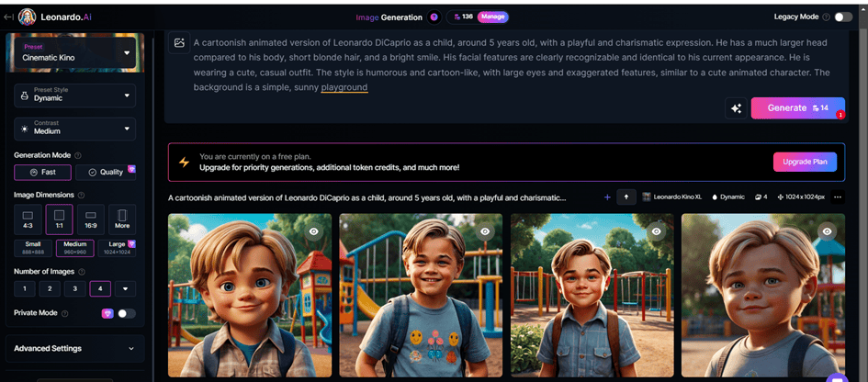Viewport: 868px width, 382px height.
Task: Open the Preset Cinematic Kino dropdown
Action: click(74, 52)
